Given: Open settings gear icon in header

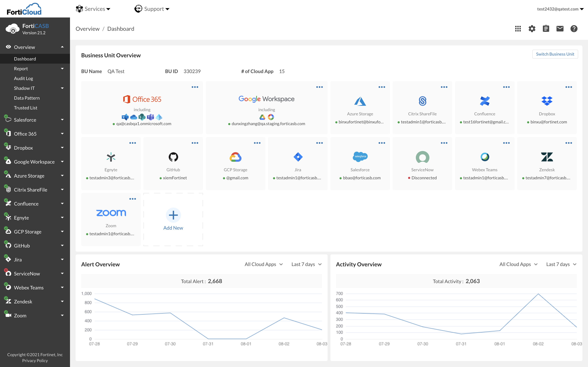Looking at the screenshot, I should pyautogui.click(x=532, y=29).
